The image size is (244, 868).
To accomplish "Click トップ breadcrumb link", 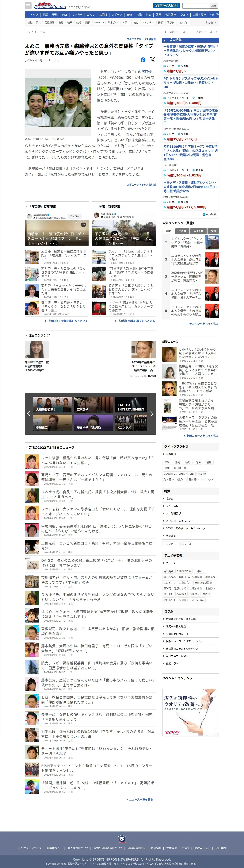I will pyautogui.click(x=29, y=32).
